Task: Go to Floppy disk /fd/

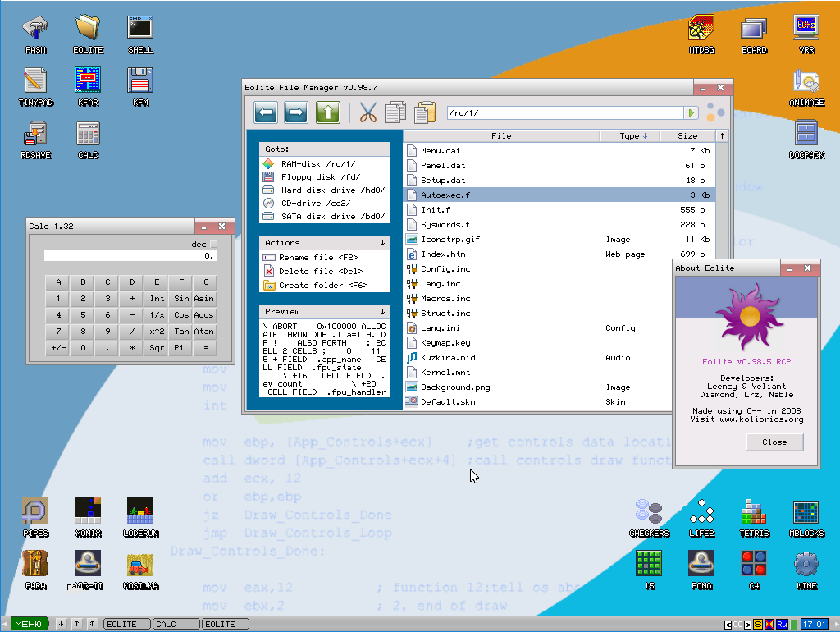Action: pyautogui.click(x=320, y=177)
